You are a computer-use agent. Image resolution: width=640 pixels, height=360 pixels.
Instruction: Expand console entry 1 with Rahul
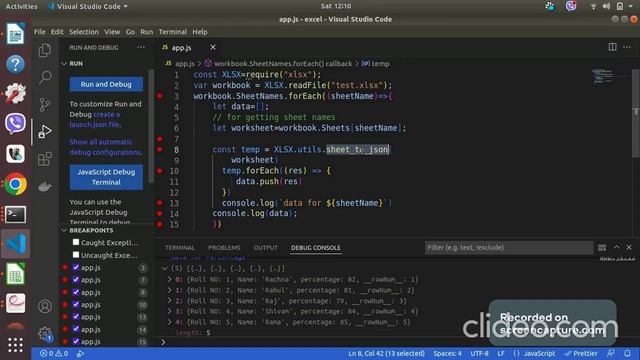pyautogui.click(x=169, y=290)
